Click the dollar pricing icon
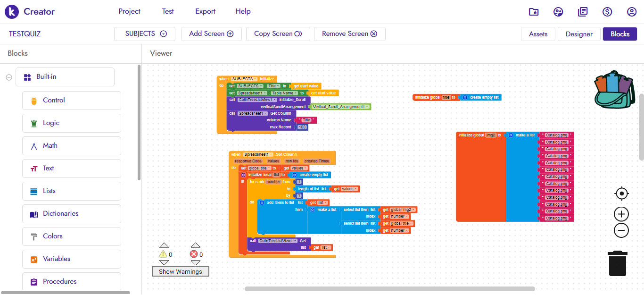 tap(607, 11)
